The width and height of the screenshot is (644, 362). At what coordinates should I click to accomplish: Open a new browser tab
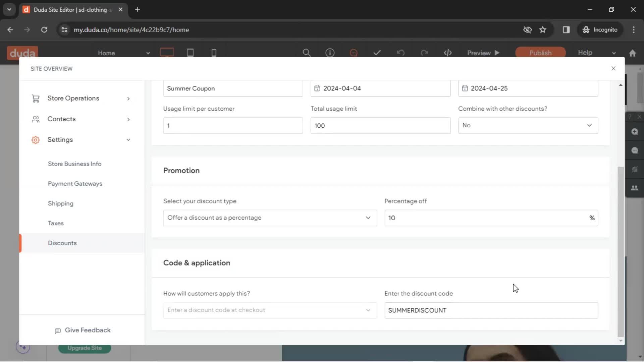[138, 10]
